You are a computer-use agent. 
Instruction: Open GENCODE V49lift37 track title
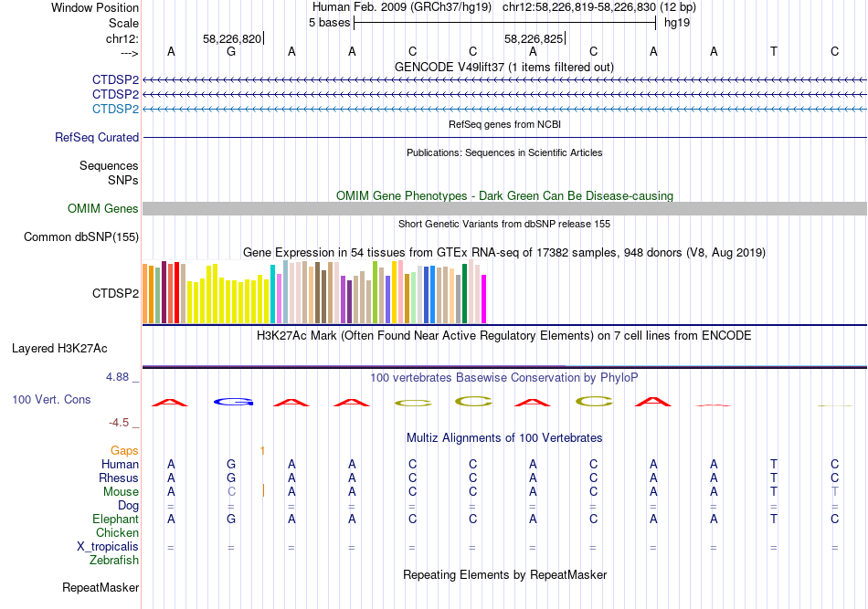(504, 67)
